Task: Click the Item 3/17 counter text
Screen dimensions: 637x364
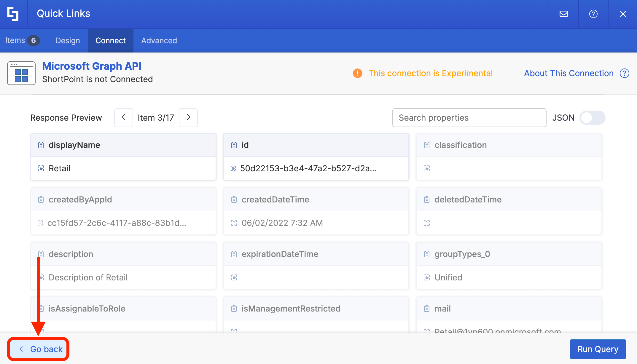Action: point(156,118)
